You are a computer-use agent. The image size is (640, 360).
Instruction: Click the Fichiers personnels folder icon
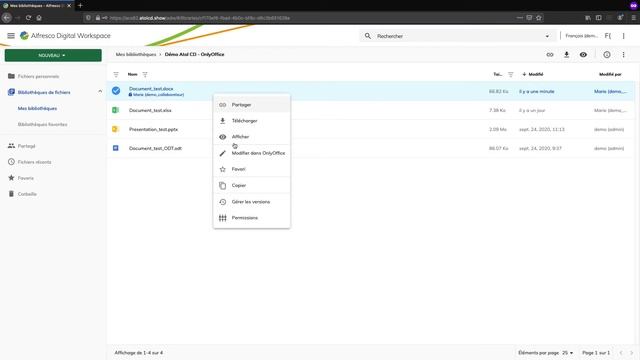(11, 76)
